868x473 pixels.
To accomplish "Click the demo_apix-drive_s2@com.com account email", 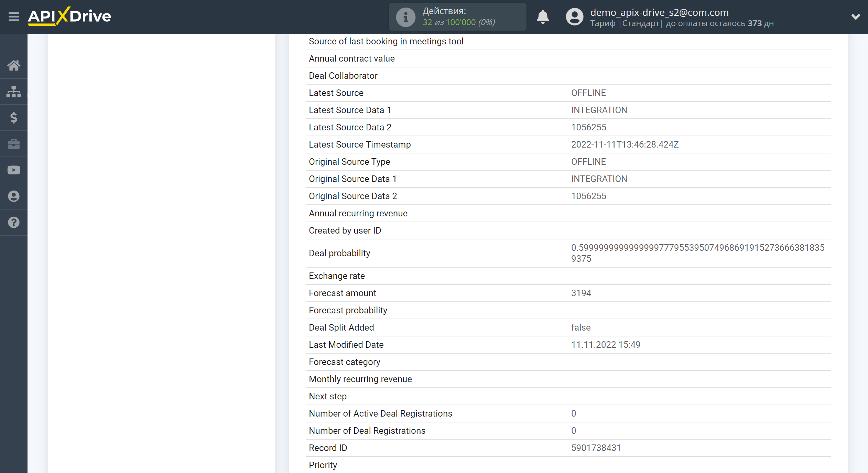I will pos(659,12).
